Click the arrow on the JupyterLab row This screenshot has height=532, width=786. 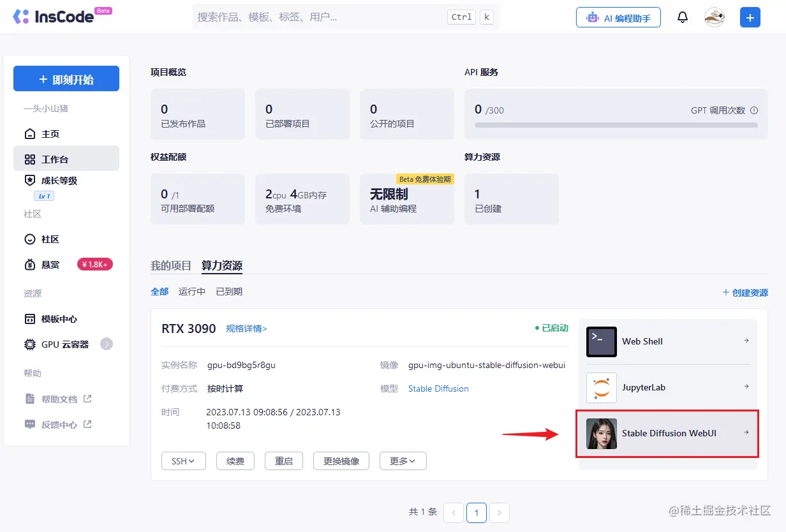[x=746, y=387]
